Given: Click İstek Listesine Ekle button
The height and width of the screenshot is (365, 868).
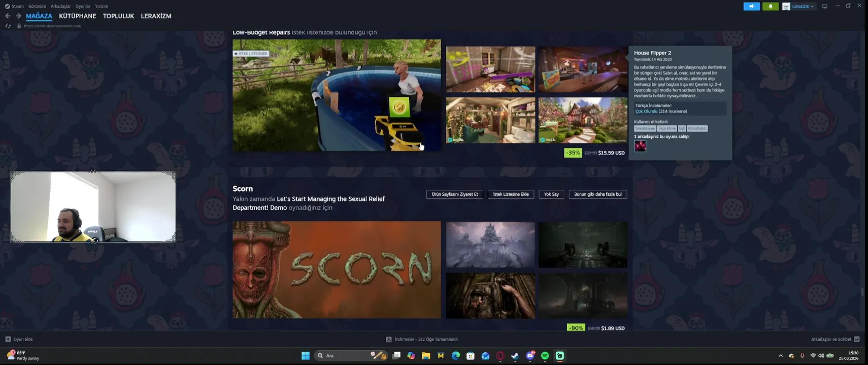Looking at the screenshot, I should pyautogui.click(x=511, y=194).
